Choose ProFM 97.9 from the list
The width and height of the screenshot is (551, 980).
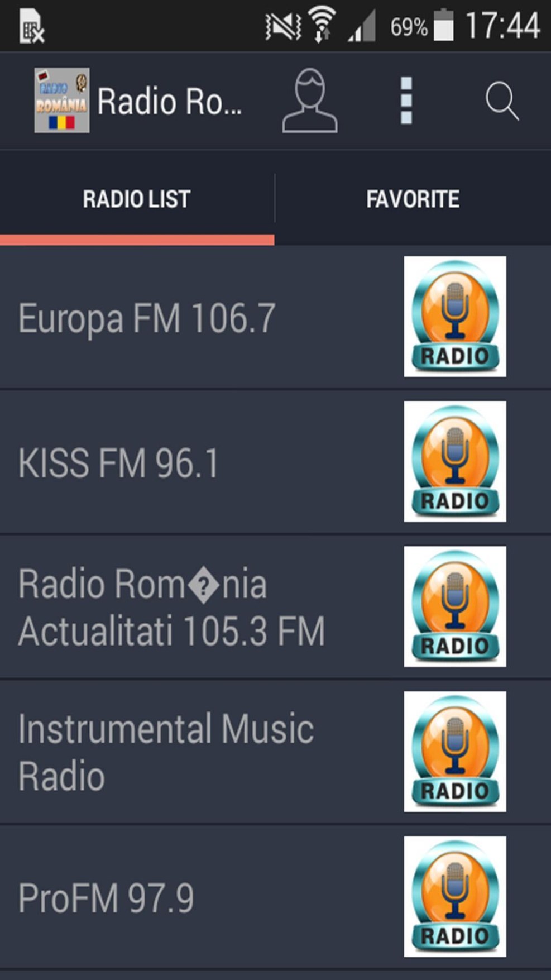coord(275,897)
